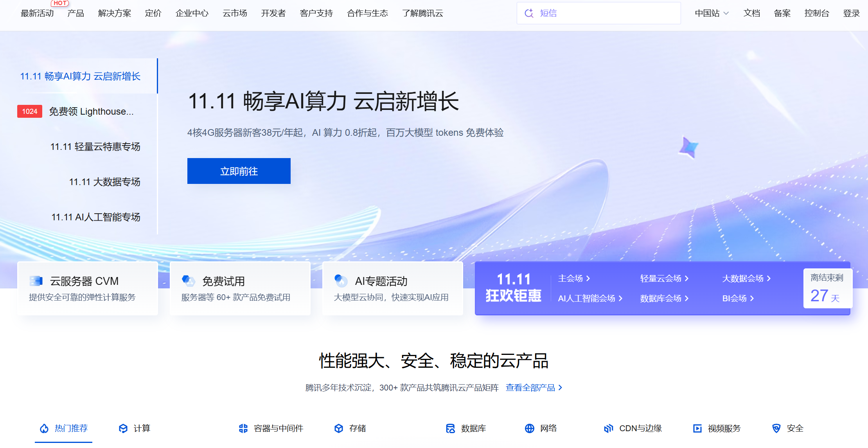
Task: Switch to the 存储 product tab
Action: pos(350,428)
